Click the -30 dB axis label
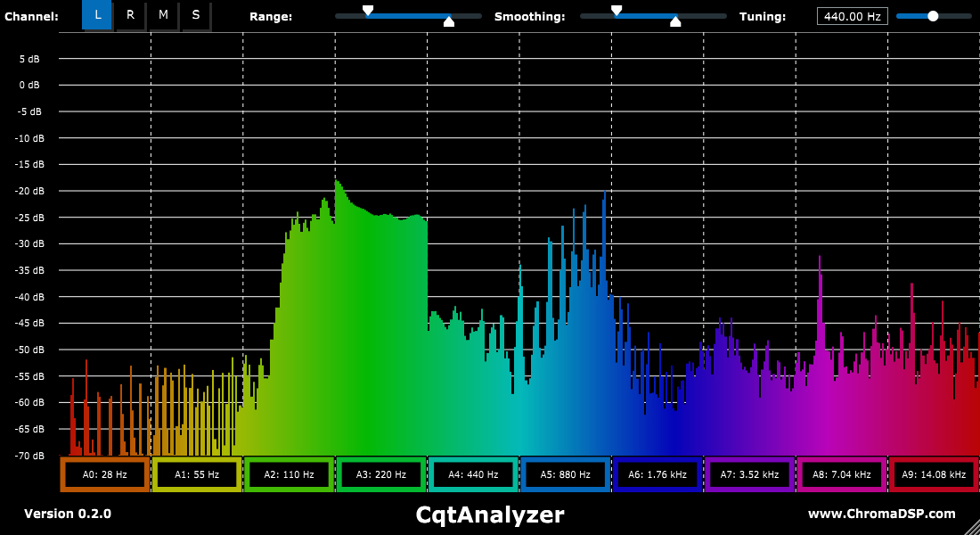This screenshot has width=980, height=535. click(29, 244)
